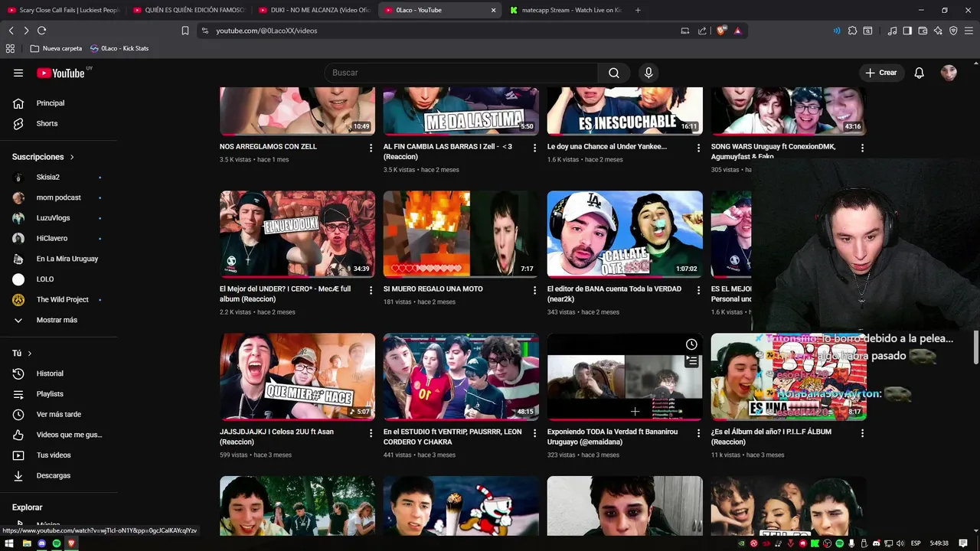Bookmark this page in the address bar
The image size is (980, 551).
[x=185, y=31]
